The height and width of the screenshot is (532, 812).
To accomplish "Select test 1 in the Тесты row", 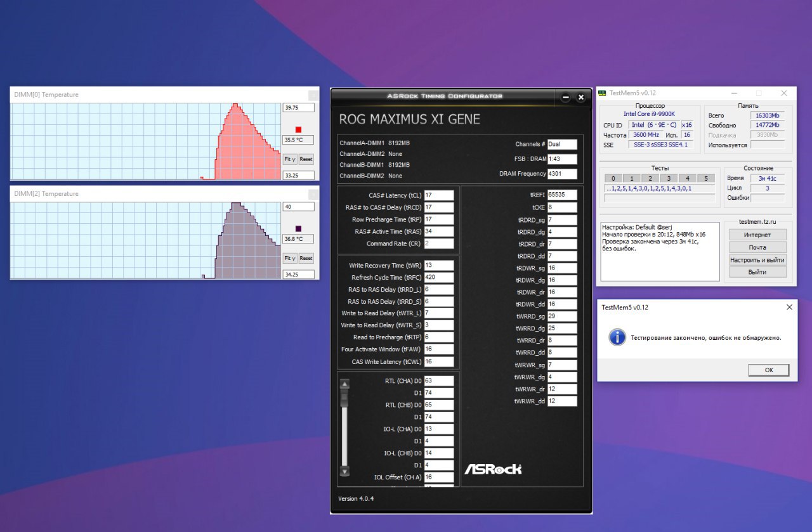I will coord(632,178).
